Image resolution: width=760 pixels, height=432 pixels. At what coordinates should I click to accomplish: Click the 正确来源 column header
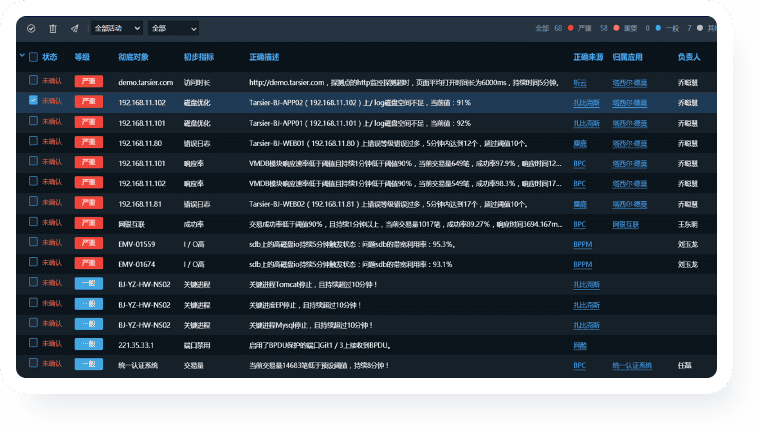point(588,57)
